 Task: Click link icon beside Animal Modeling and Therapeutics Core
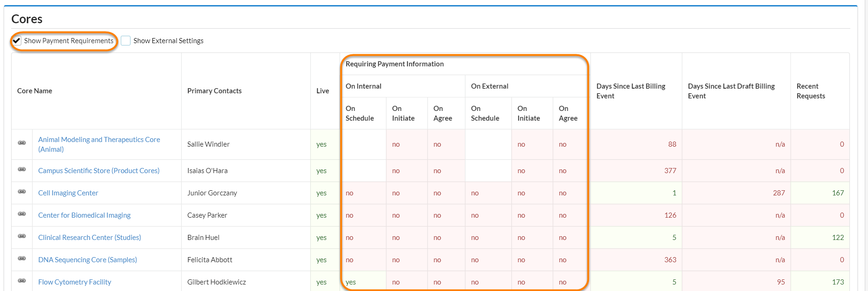[x=22, y=142]
